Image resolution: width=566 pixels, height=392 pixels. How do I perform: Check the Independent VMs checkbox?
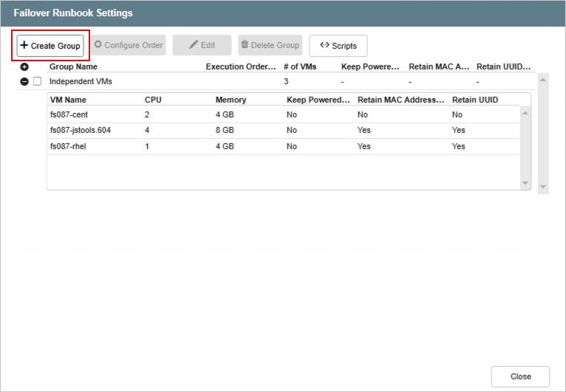pyautogui.click(x=38, y=81)
